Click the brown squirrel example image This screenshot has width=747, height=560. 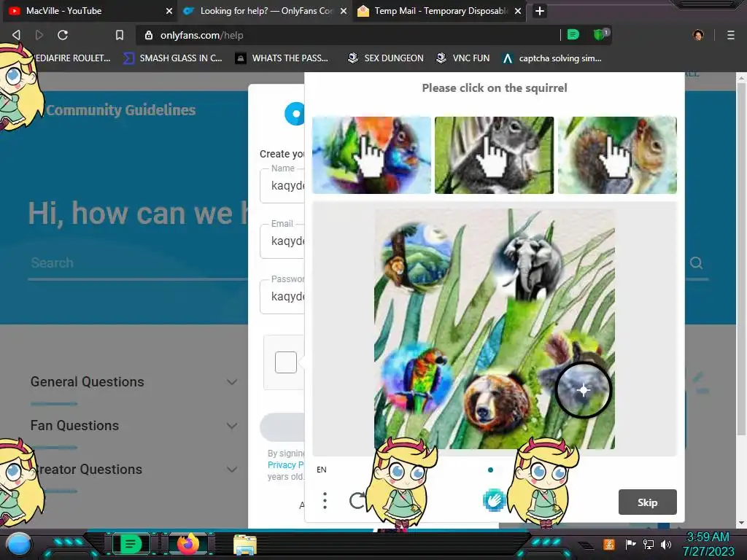point(617,155)
